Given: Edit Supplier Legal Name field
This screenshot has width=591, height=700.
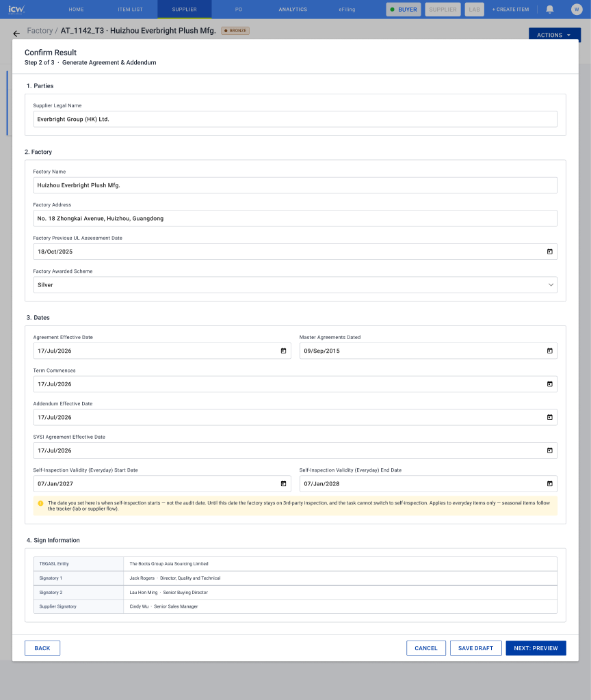Looking at the screenshot, I should (x=295, y=119).
